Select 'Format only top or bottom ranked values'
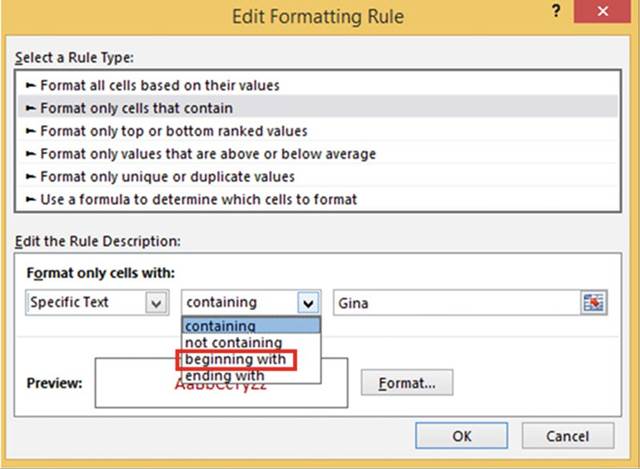 coord(173,131)
